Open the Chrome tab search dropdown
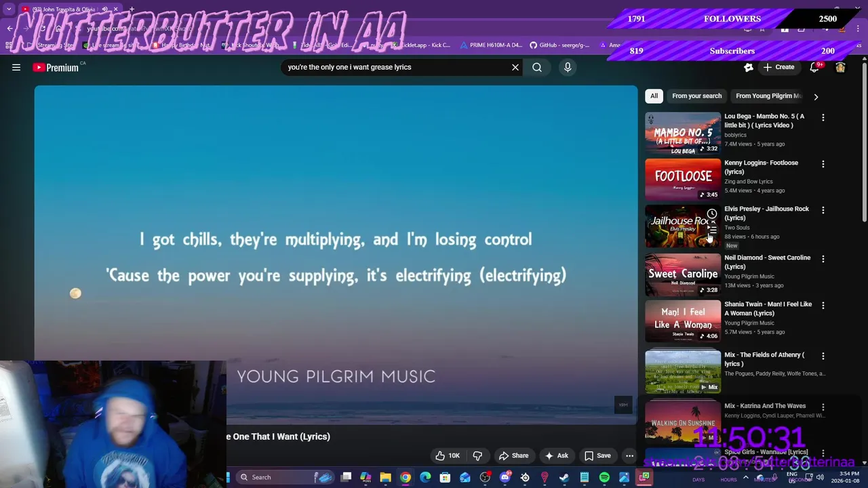The width and height of the screenshot is (868, 488). point(9,9)
